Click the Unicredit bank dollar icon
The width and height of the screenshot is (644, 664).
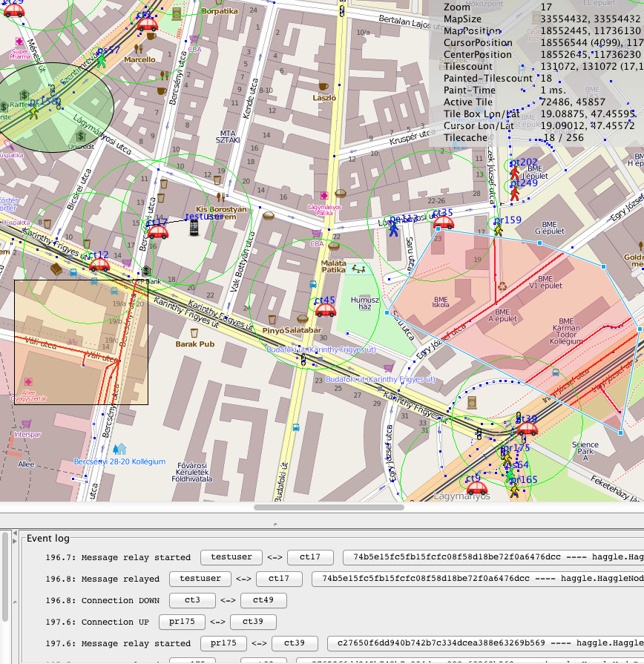(80, 137)
